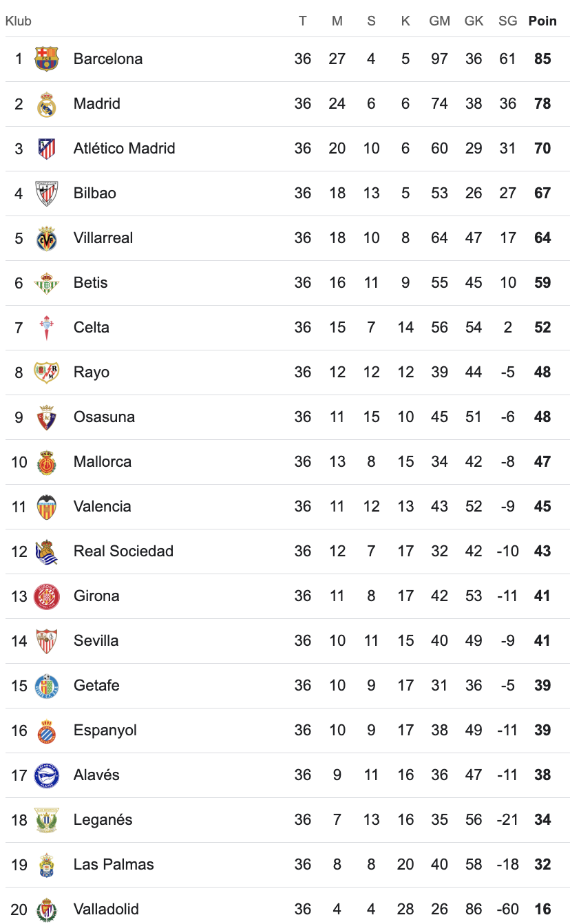Viewport: 570px width, 924px height.
Task: Open the Mallorca team name
Action: 103,462
